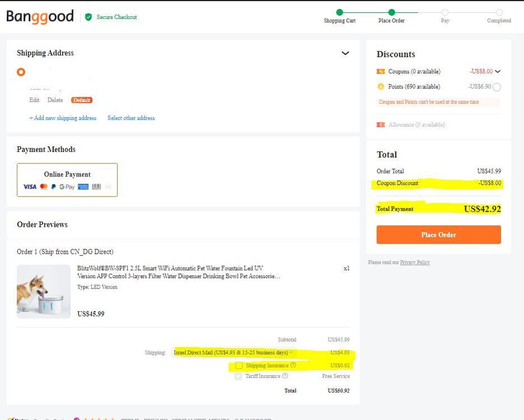Screen dimensions: 524x420
Task: Click the Mastercard payment icon
Action: coord(44,186)
